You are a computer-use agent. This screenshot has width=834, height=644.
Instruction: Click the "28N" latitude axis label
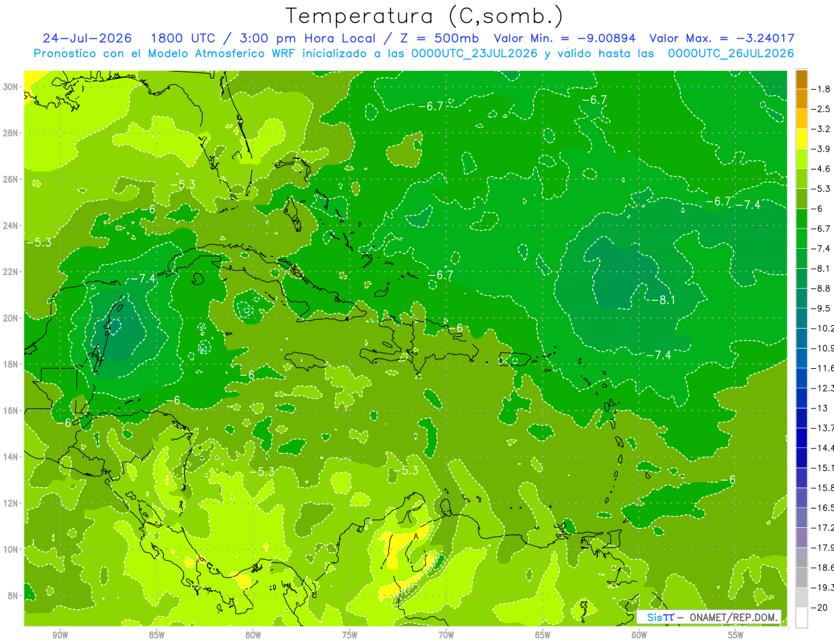(x=12, y=133)
